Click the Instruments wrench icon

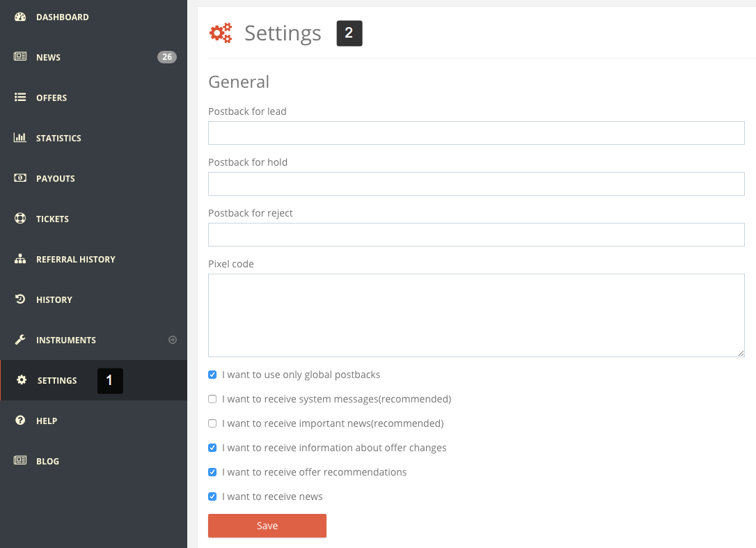(20, 340)
